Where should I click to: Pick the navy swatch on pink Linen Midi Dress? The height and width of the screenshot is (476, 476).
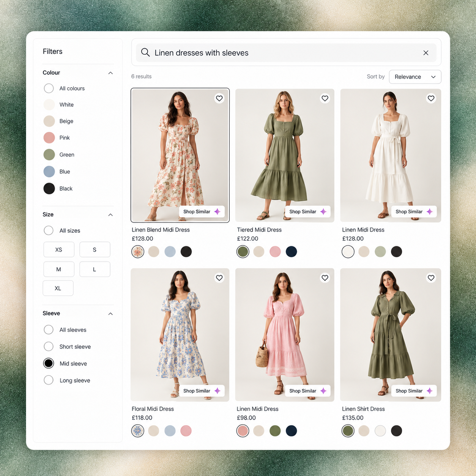(292, 430)
